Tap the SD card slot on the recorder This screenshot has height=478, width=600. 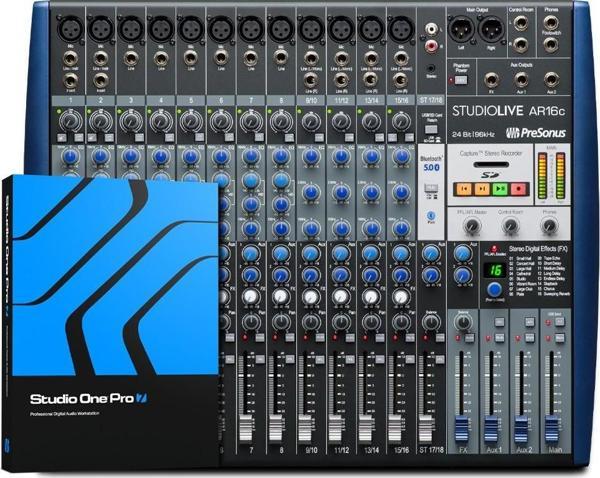point(491,165)
